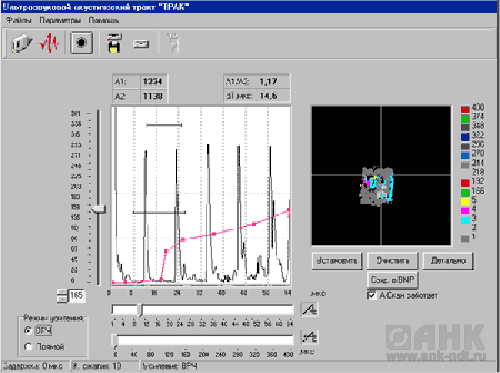The image size is (500, 373).
Task: Toggle the black circle record button
Action: (81, 43)
